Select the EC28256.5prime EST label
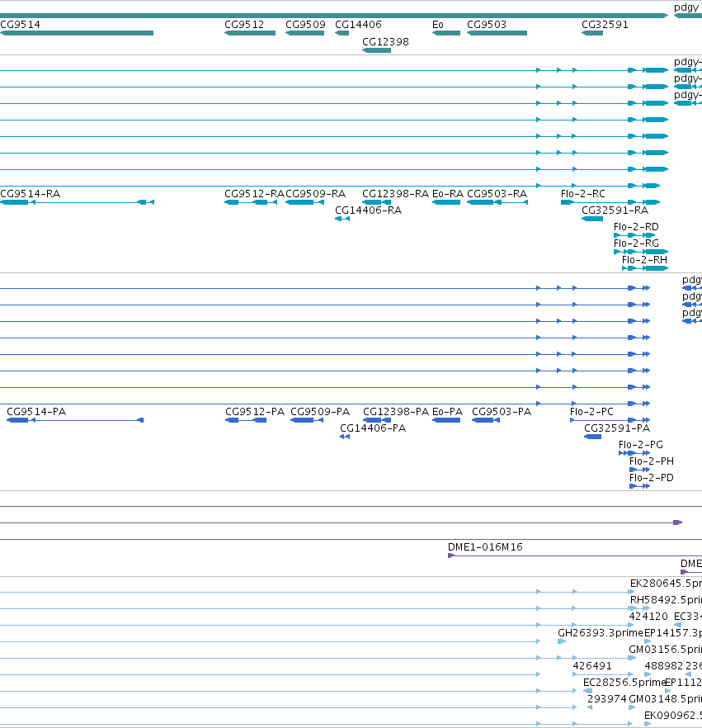Screen dimensions: 702x728 pos(624,683)
